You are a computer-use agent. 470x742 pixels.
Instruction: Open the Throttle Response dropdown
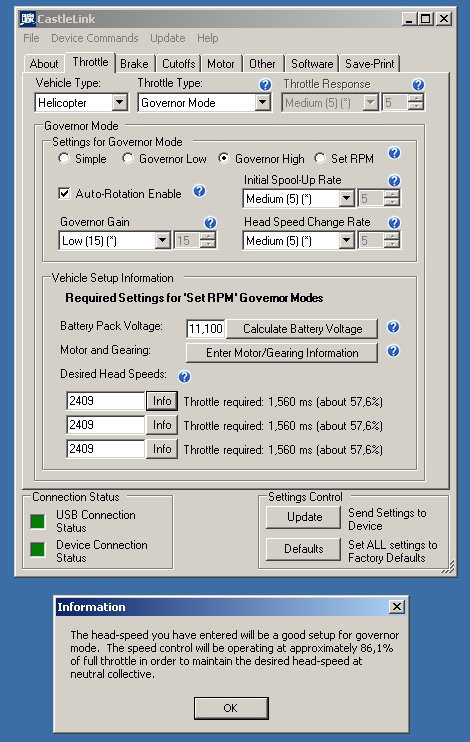[x=371, y=102]
